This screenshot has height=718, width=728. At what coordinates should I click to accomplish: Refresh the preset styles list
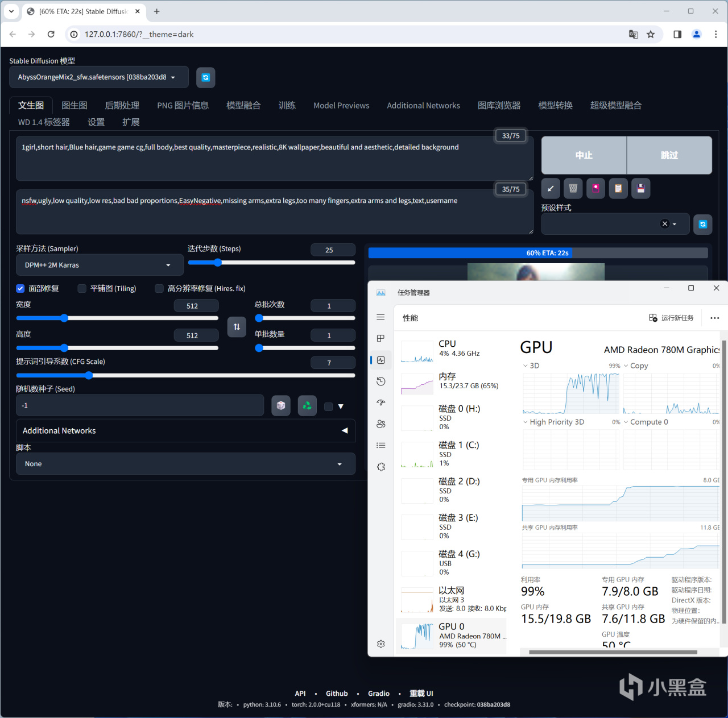tap(703, 224)
